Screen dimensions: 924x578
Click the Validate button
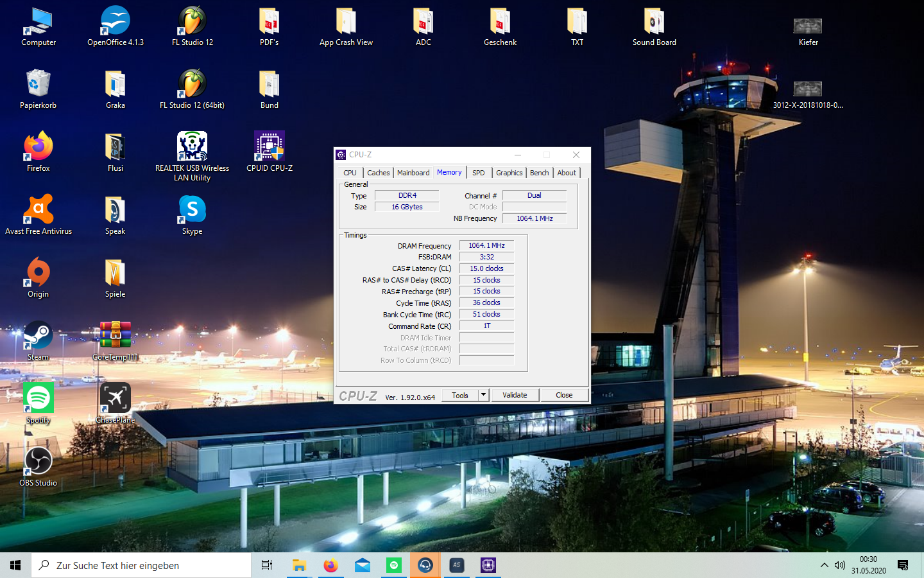515,395
